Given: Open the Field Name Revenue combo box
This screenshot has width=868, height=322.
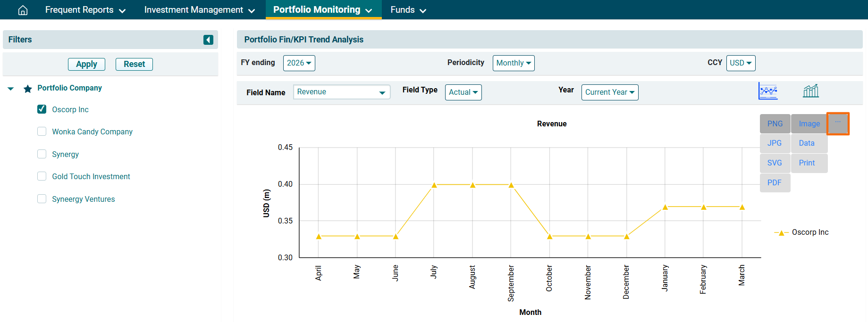Looking at the screenshot, I should click(x=341, y=92).
